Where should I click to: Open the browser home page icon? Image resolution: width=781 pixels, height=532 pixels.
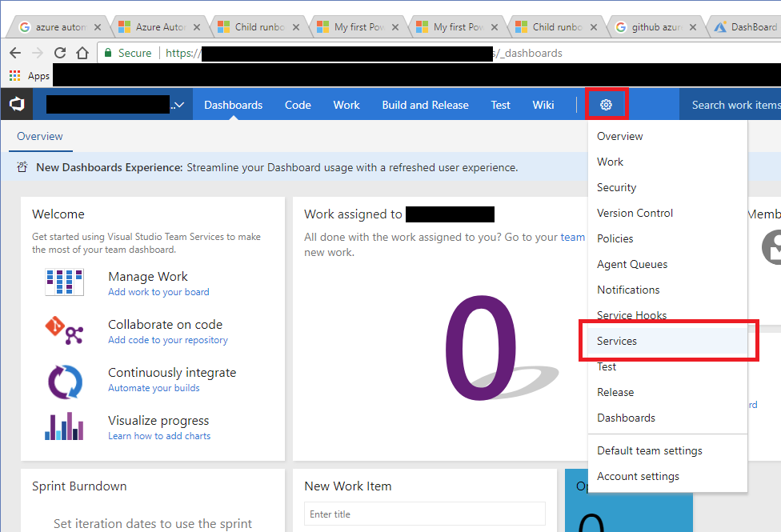(82, 53)
